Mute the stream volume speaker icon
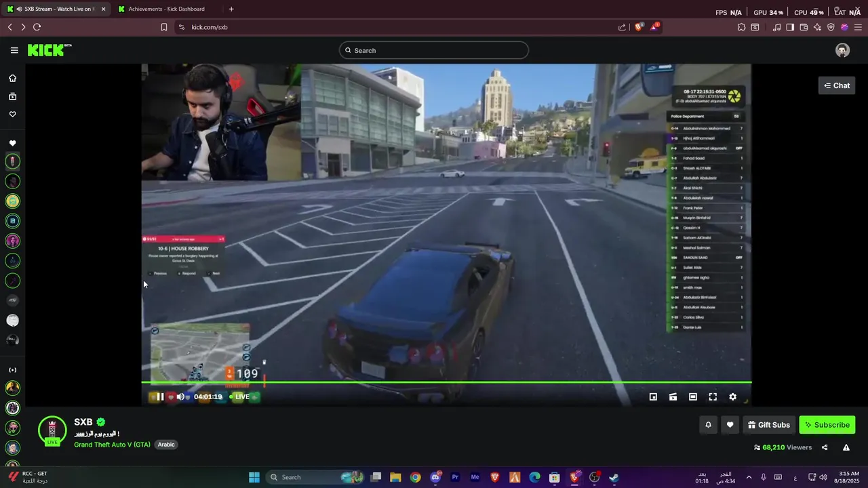Image resolution: width=868 pixels, height=488 pixels. [180, 396]
